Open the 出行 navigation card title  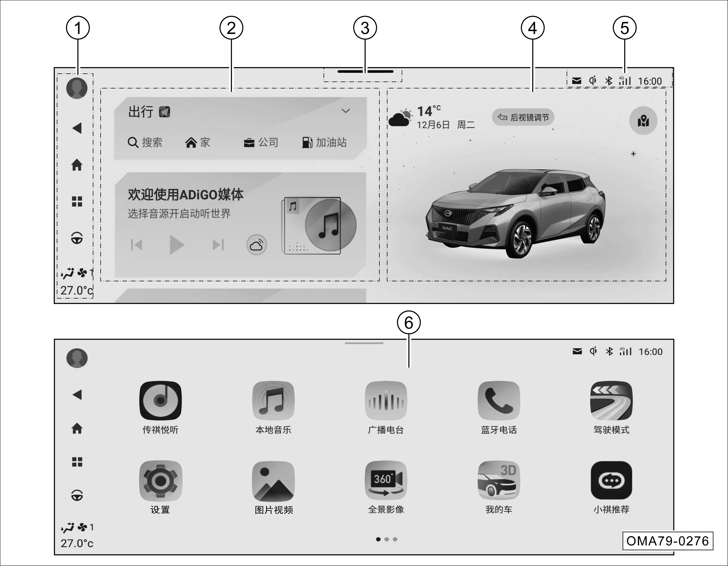point(149,112)
